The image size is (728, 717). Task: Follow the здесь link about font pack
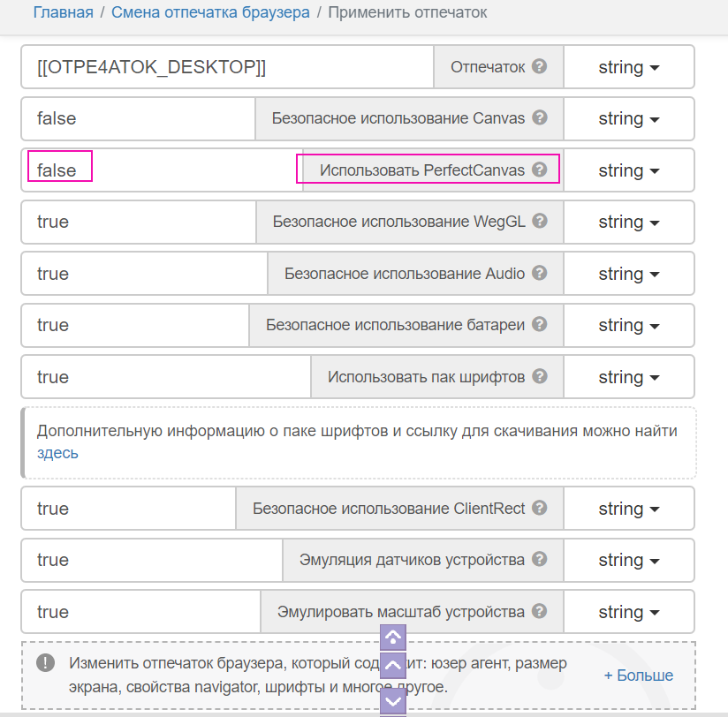[x=57, y=453]
